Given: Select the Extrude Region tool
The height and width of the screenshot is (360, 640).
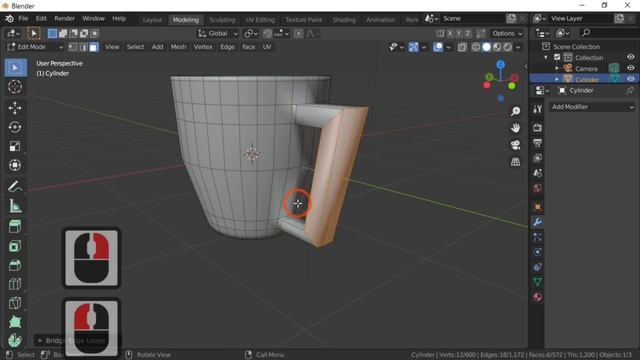Looking at the screenshot, I should pyautogui.click(x=15, y=227).
